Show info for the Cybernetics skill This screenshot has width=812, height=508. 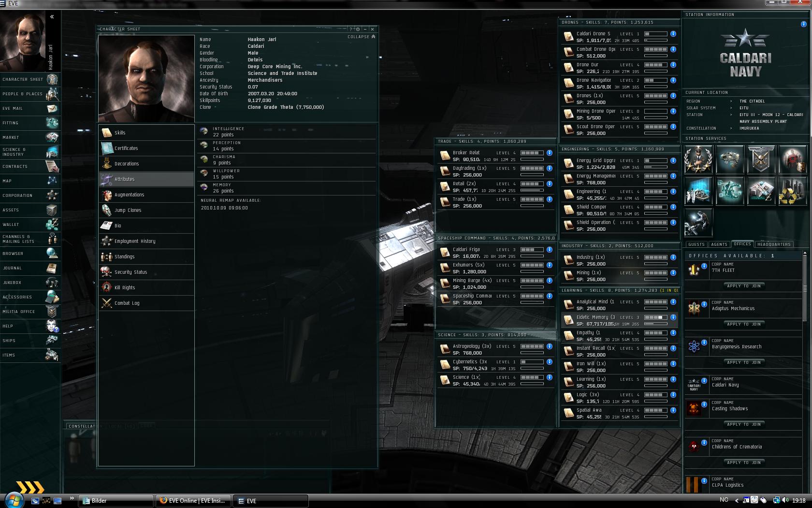550,362
